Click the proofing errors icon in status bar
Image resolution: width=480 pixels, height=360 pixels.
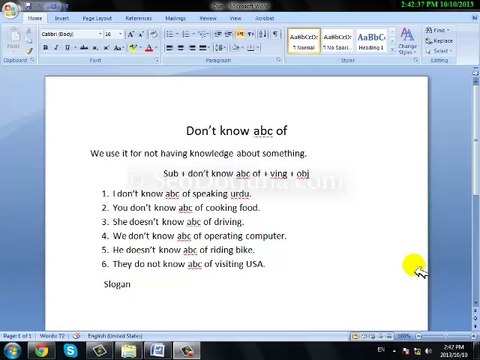pyautogui.click(x=76, y=336)
